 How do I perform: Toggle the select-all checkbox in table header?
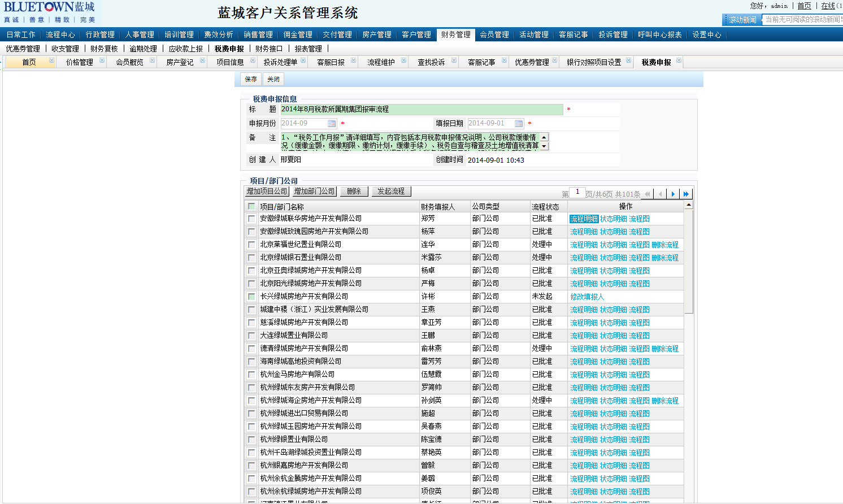pyautogui.click(x=251, y=206)
